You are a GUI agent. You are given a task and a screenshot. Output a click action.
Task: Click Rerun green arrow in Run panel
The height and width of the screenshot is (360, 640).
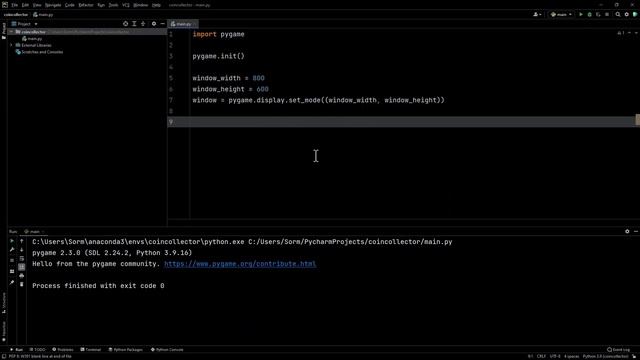click(x=12, y=241)
